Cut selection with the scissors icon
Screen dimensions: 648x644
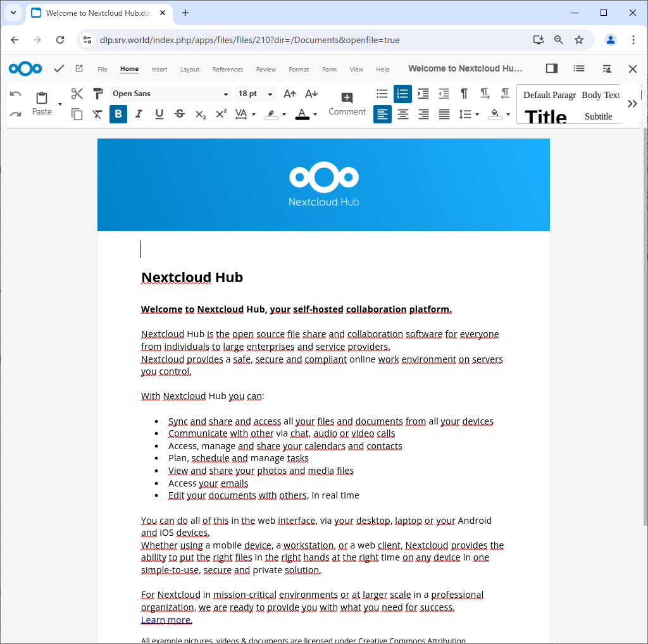coord(77,94)
